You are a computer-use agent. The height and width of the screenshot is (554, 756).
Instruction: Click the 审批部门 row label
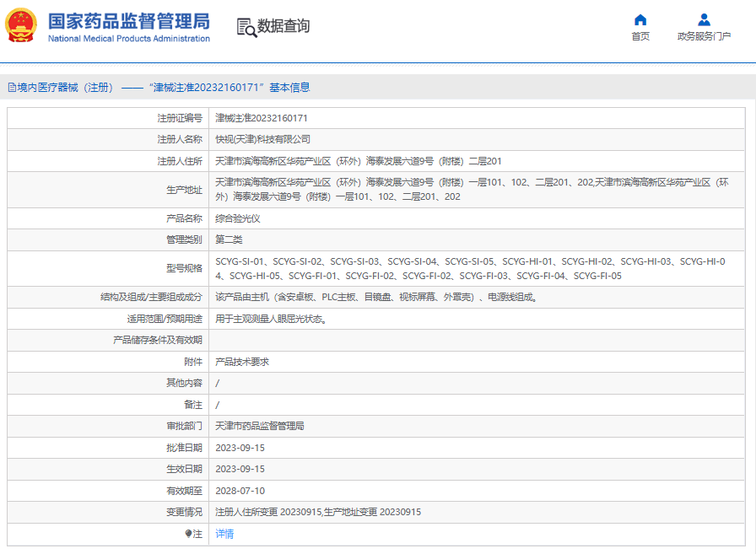tap(184, 426)
